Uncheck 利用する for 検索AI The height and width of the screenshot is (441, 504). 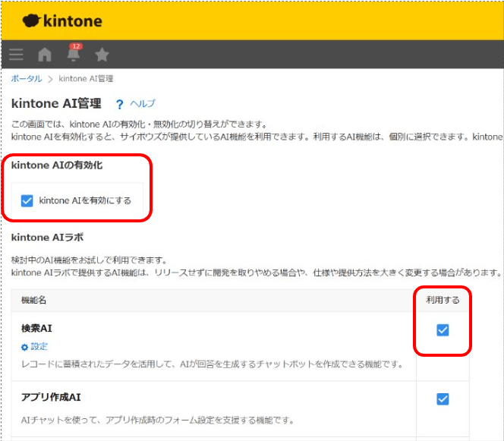click(x=443, y=330)
